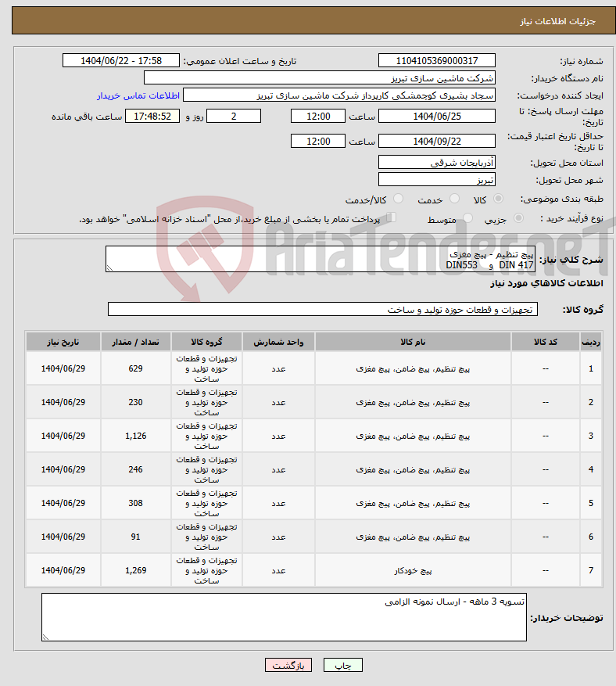
Task: Click the response deadline time 12:00 field
Action: pyautogui.click(x=318, y=117)
